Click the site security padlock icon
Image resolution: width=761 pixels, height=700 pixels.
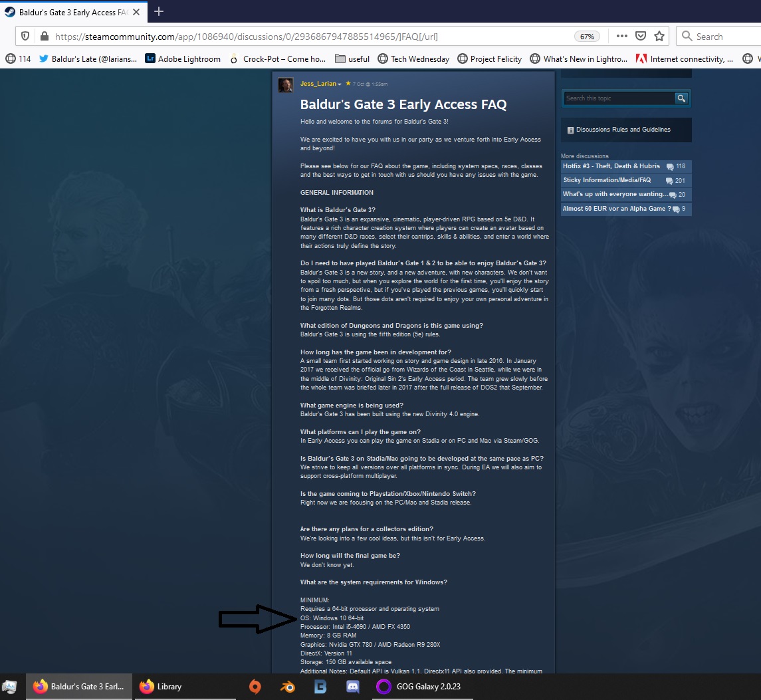pyautogui.click(x=44, y=37)
